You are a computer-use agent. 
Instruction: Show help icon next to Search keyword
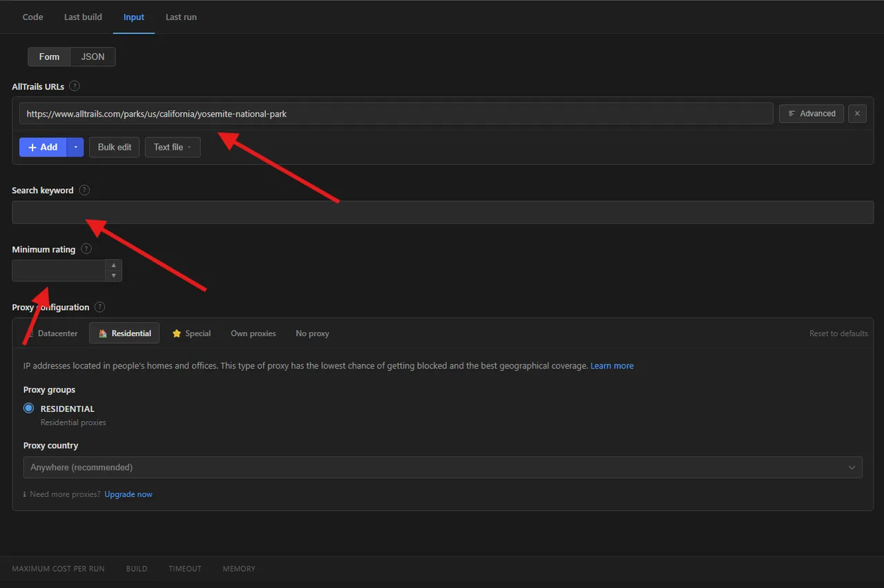[84, 190]
